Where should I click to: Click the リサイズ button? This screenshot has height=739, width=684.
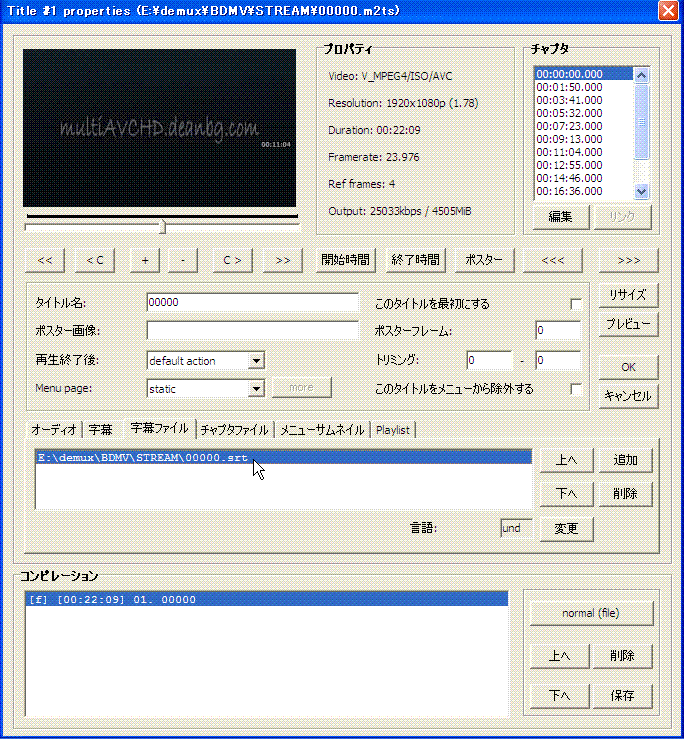tap(628, 295)
